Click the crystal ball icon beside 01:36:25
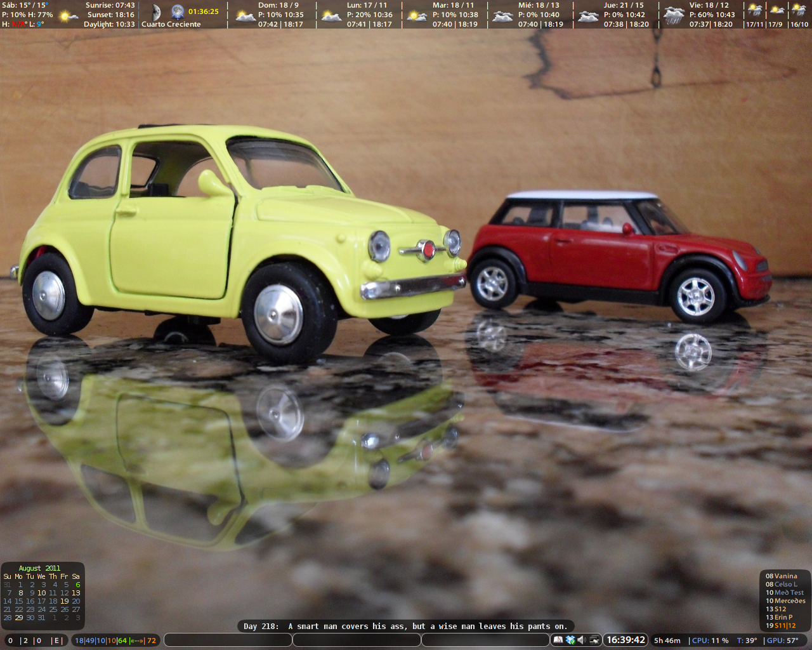Image resolution: width=812 pixels, height=650 pixels. (x=178, y=11)
